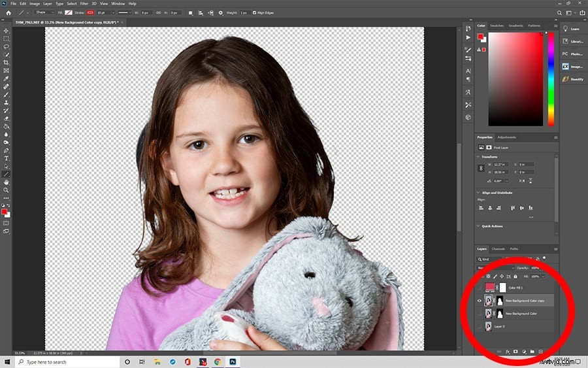Click the lock all icon in Layers
Viewport: 588px width, 368px height.
(515, 276)
